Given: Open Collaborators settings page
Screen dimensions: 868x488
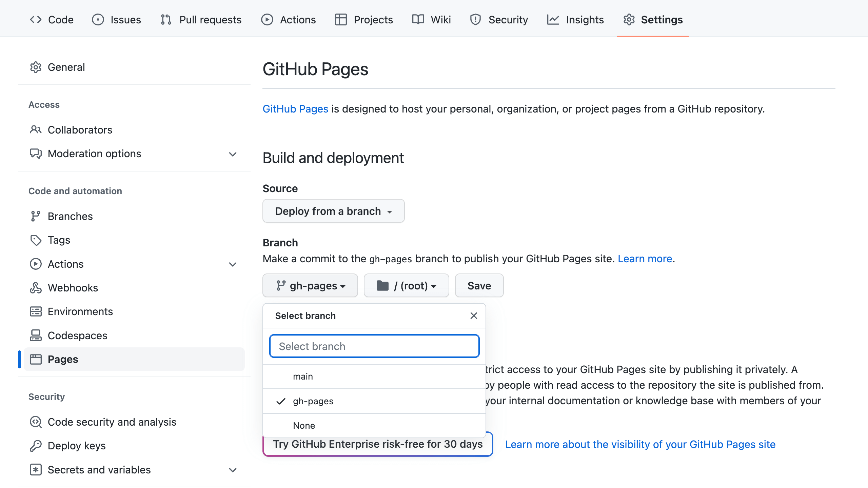Looking at the screenshot, I should [80, 130].
